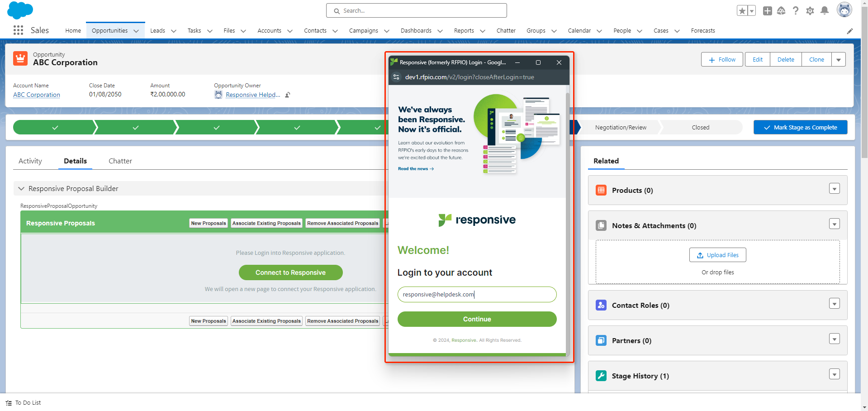This screenshot has width=868, height=411.
Task: Open the Trailhead guidance icon
Action: pos(781,11)
